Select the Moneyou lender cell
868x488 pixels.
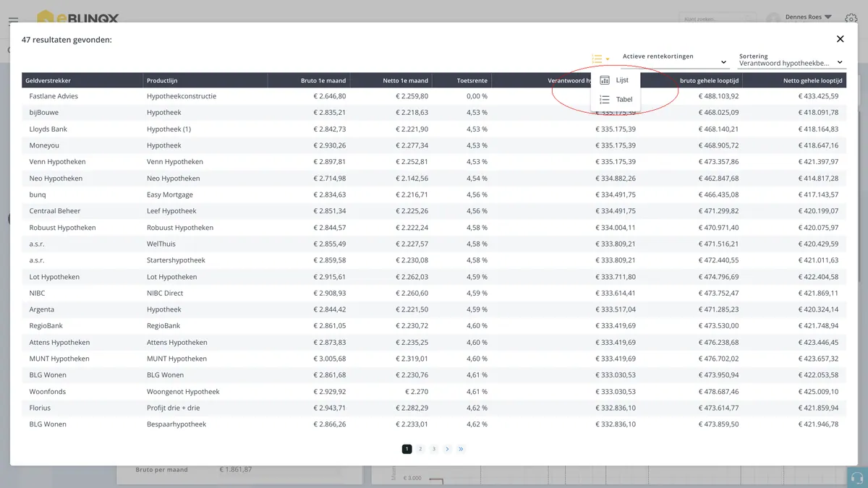(44, 145)
